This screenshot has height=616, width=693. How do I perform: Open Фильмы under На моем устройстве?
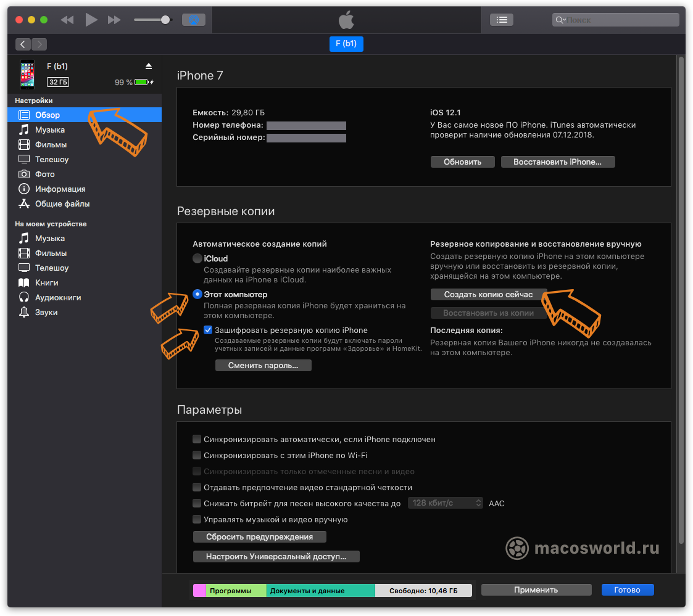[85, 253]
